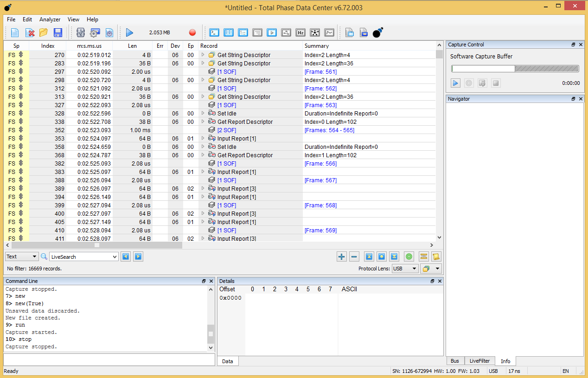This screenshot has width=588, height=378.
Task: Open the Analyzer menu
Action: (50, 19)
